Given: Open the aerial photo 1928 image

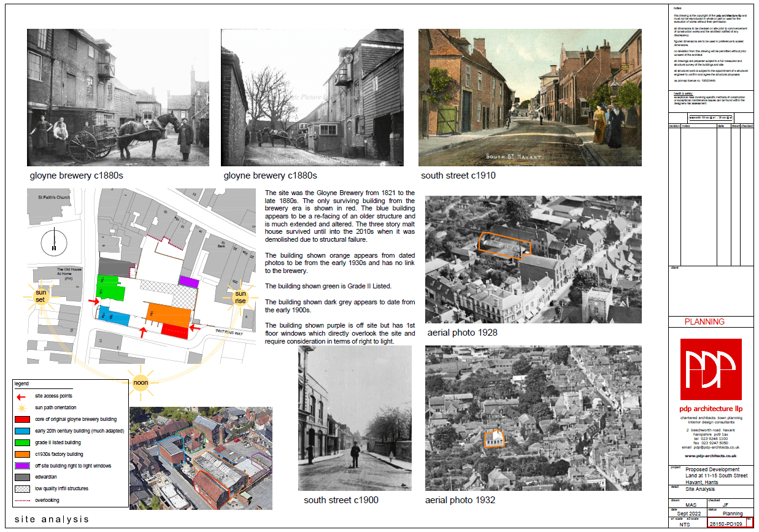Looking at the screenshot, I should coord(533,260).
